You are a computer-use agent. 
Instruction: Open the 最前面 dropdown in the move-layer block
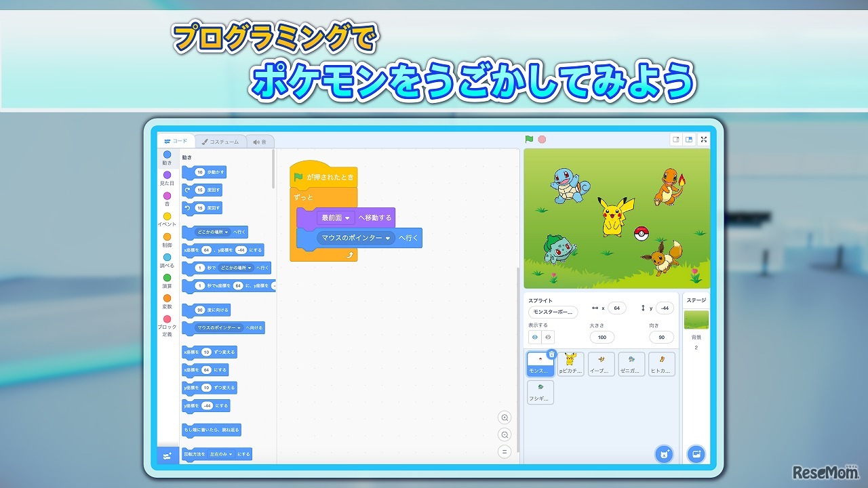(x=337, y=218)
